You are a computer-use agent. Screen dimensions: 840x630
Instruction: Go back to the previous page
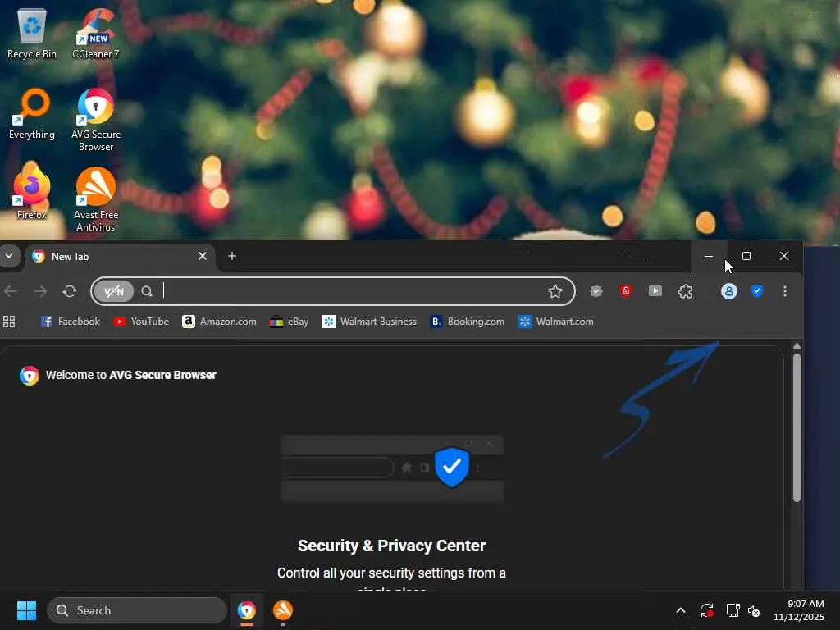point(11,291)
